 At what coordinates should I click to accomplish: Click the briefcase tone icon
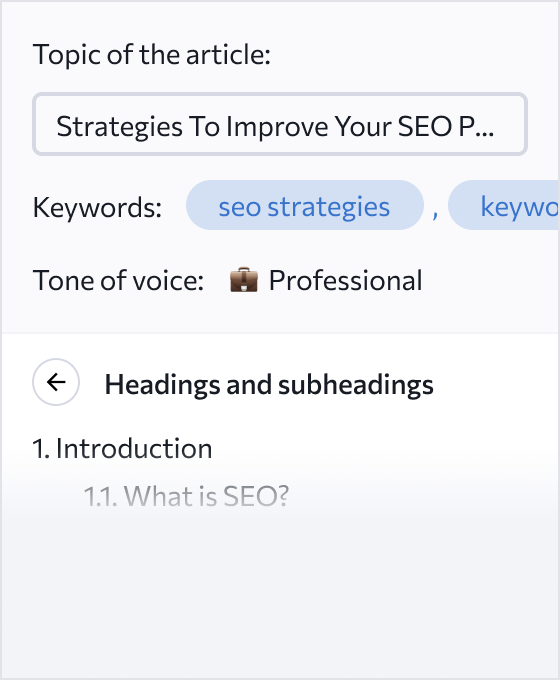coord(244,280)
